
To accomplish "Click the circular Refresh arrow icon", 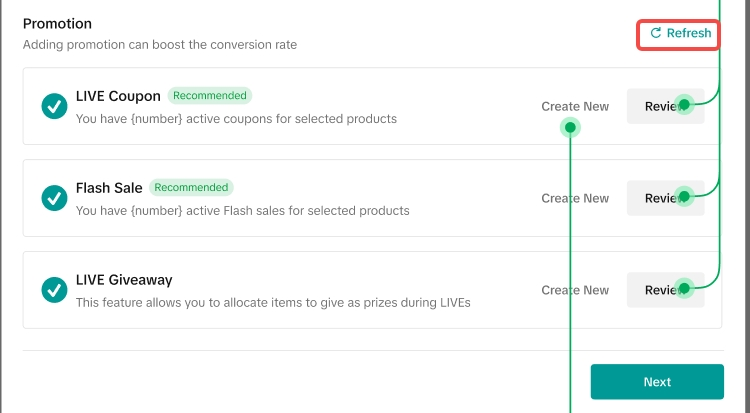I will pos(656,33).
